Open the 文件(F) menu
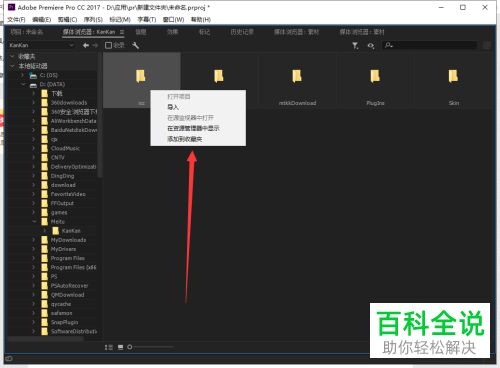The image size is (500, 368). [x=16, y=20]
